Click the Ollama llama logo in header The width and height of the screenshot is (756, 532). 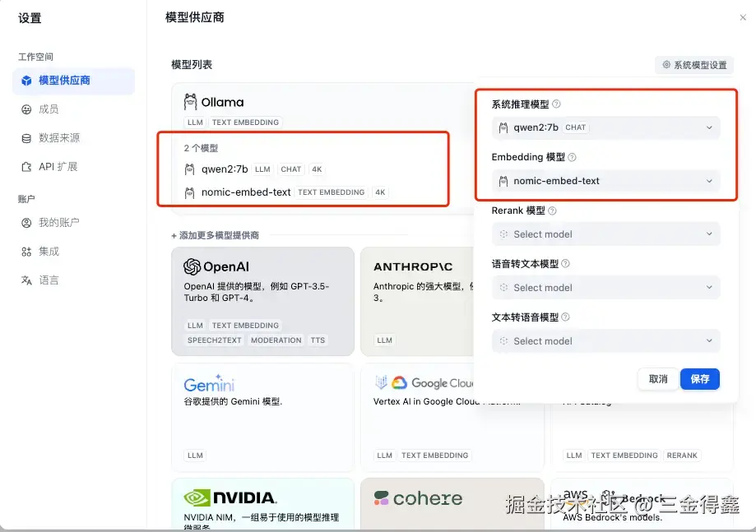pos(191,102)
